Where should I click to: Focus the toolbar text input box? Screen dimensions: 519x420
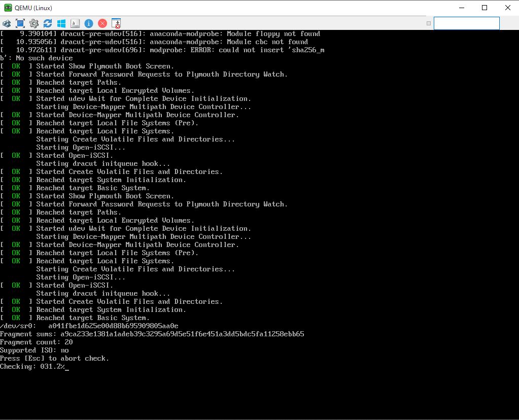pyautogui.click(x=466, y=23)
